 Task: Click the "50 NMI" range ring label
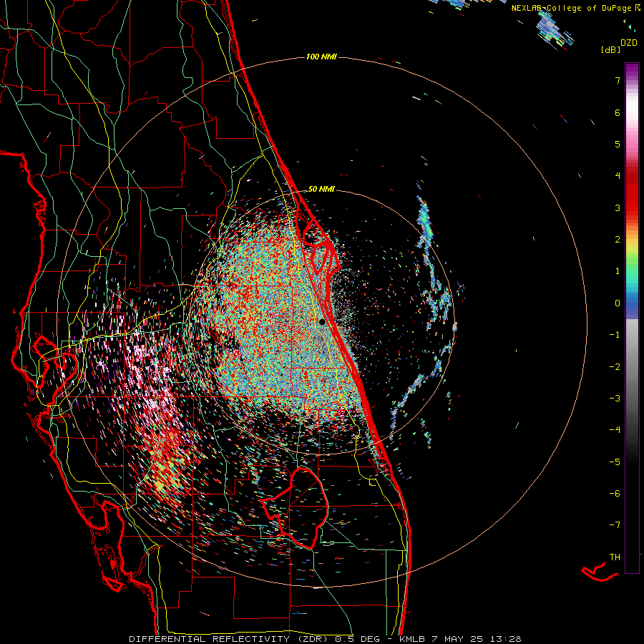(x=321, y=189)
